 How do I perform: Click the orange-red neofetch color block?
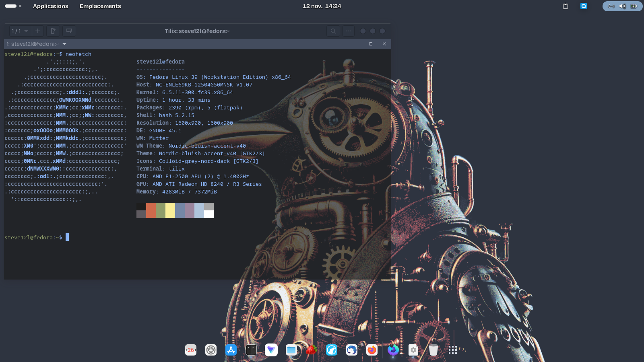tap(151, 210)
